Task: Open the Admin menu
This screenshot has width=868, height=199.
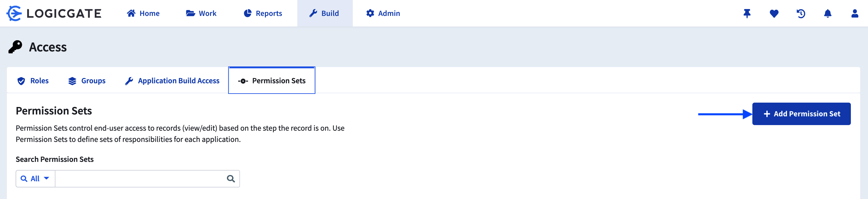Action: click(x=383, y=13)
